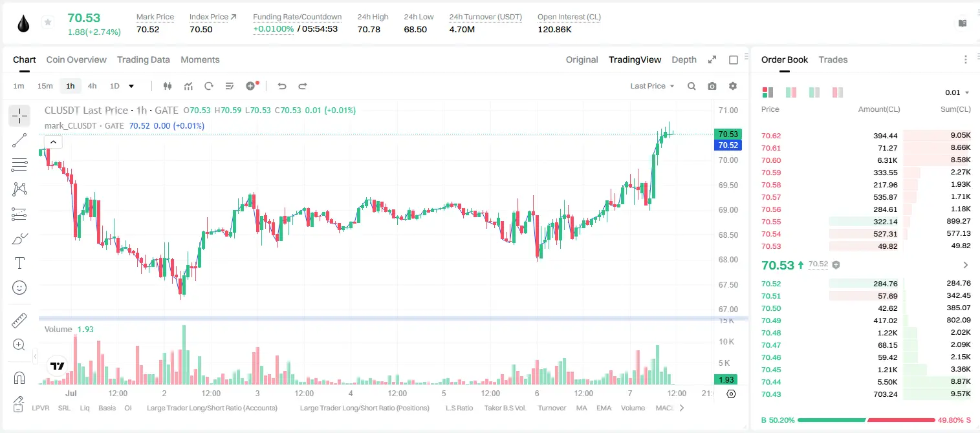980x433 pixels.
Task: Expand the 1D timeframe dropdown arrow
Action: [x=131, y=86]
